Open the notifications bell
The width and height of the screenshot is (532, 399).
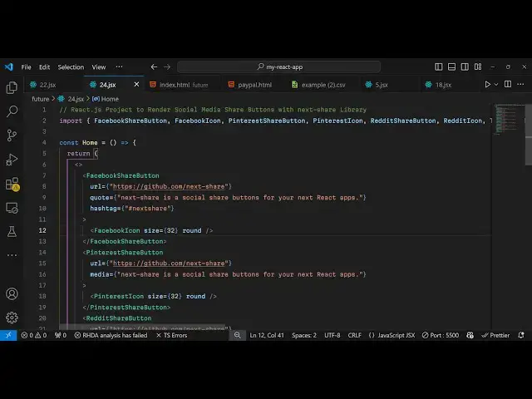click(521, 335)
